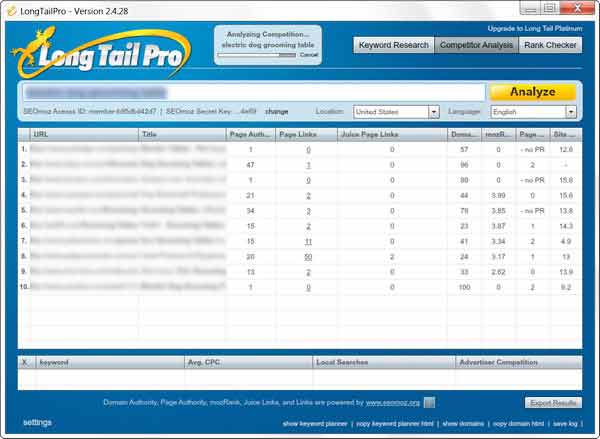Click the Local Searches column header

tap(384, 362)
